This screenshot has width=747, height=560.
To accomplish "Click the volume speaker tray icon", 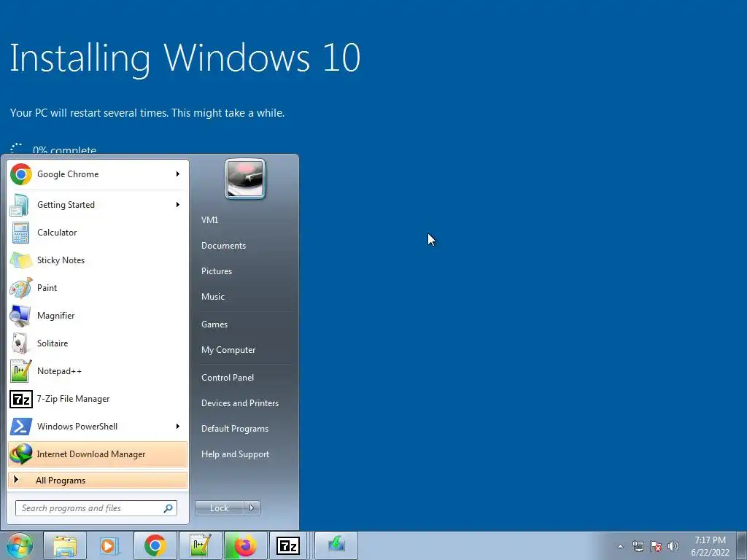I will pos(673,546).
